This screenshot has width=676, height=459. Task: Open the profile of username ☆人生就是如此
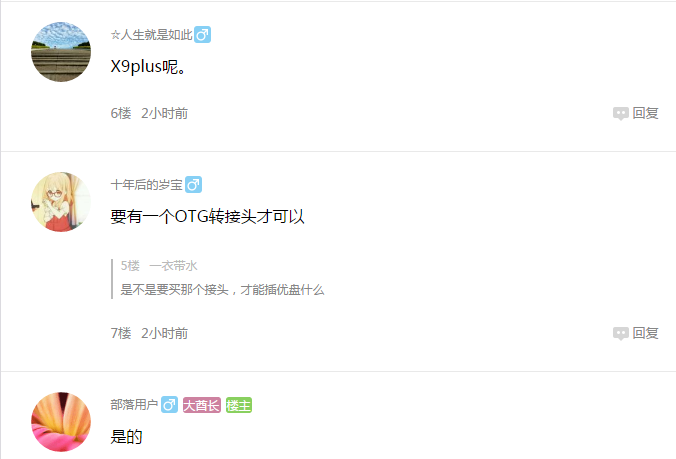[151, 35]
